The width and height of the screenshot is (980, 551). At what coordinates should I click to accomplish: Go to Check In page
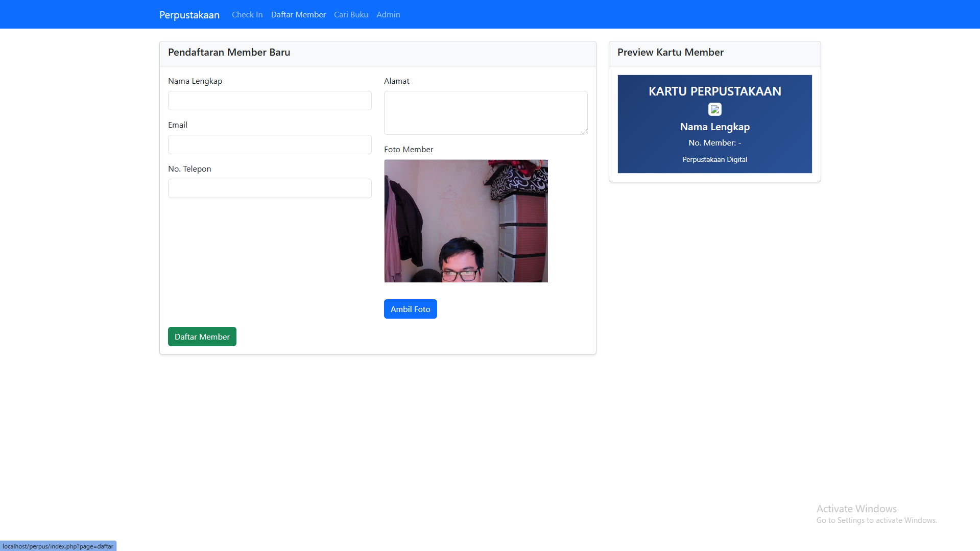(x=247, y=15)
